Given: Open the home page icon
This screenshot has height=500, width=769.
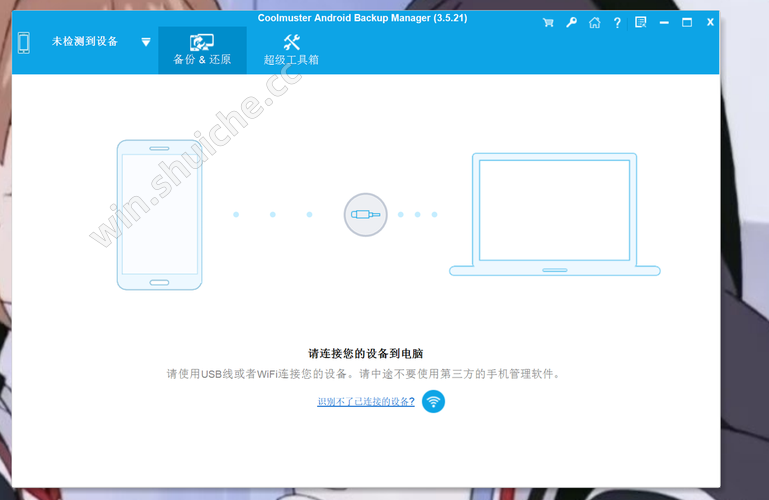Looking at the screenshot, I should [x=594, y=23].
